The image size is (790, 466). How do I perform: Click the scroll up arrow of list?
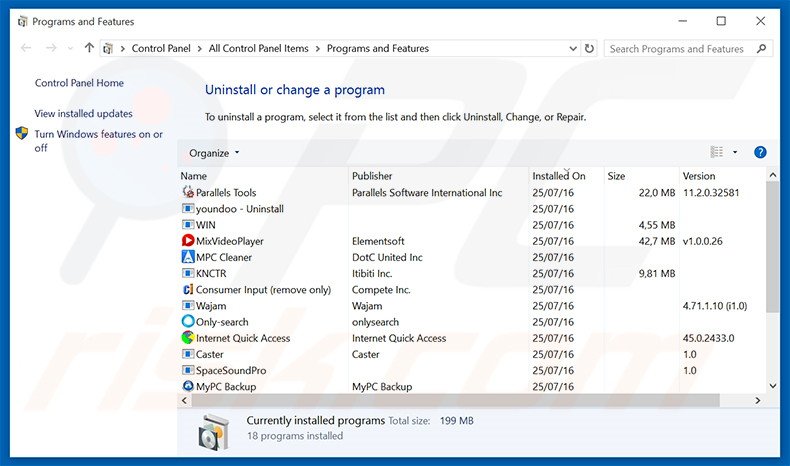click(x=772, y=175)
